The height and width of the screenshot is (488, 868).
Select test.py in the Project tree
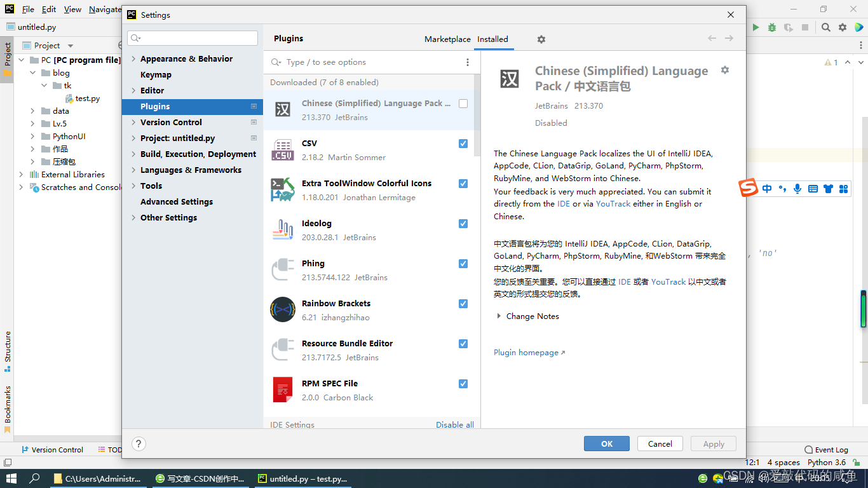[83, 98]
